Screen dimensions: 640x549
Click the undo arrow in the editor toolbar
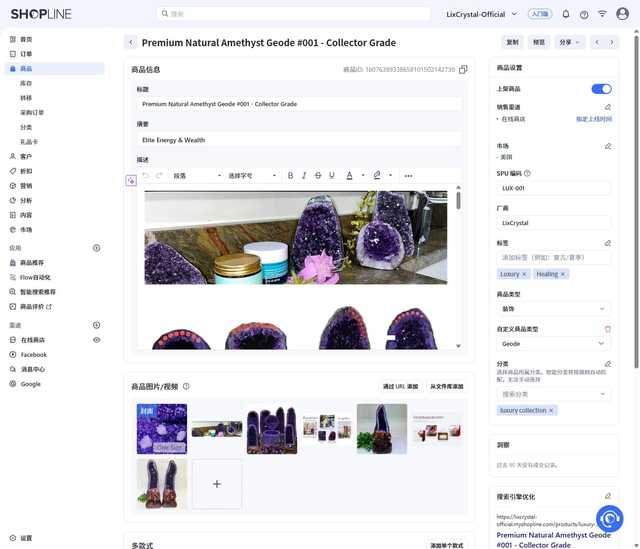point(146,176)
